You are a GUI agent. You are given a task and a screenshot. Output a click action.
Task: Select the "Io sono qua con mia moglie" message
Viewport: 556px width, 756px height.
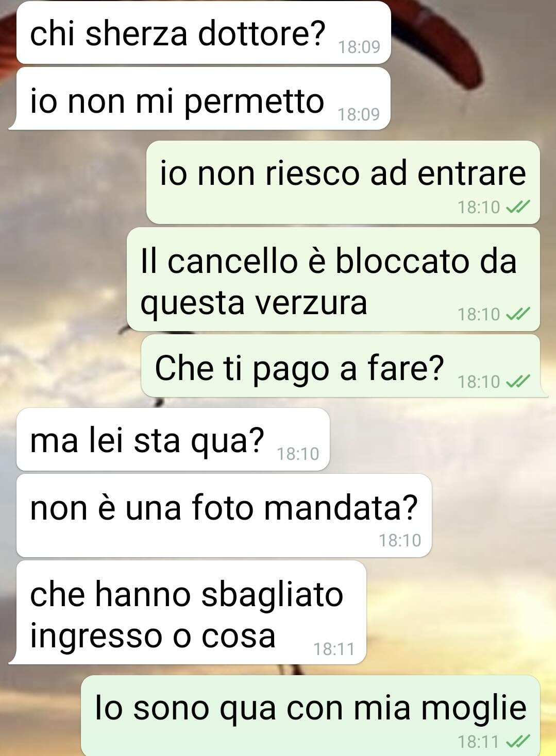(x=311, y=716)
